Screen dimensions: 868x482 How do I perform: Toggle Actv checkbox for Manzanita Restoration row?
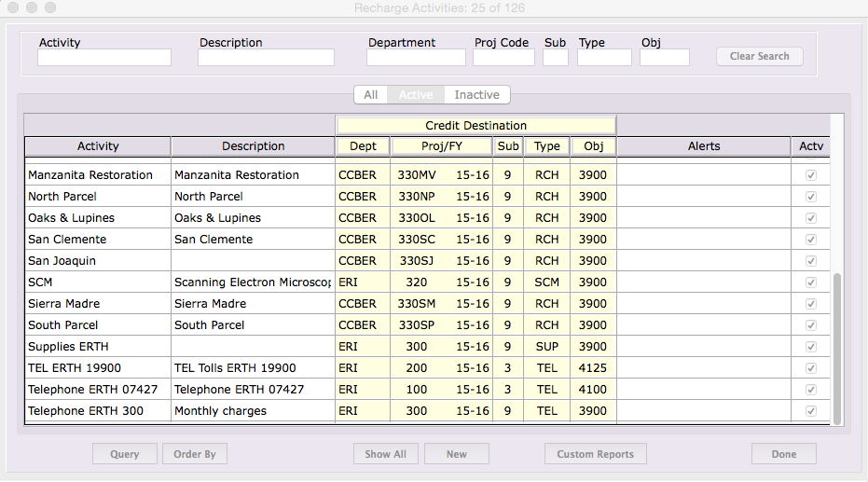[x=810, y=175]
